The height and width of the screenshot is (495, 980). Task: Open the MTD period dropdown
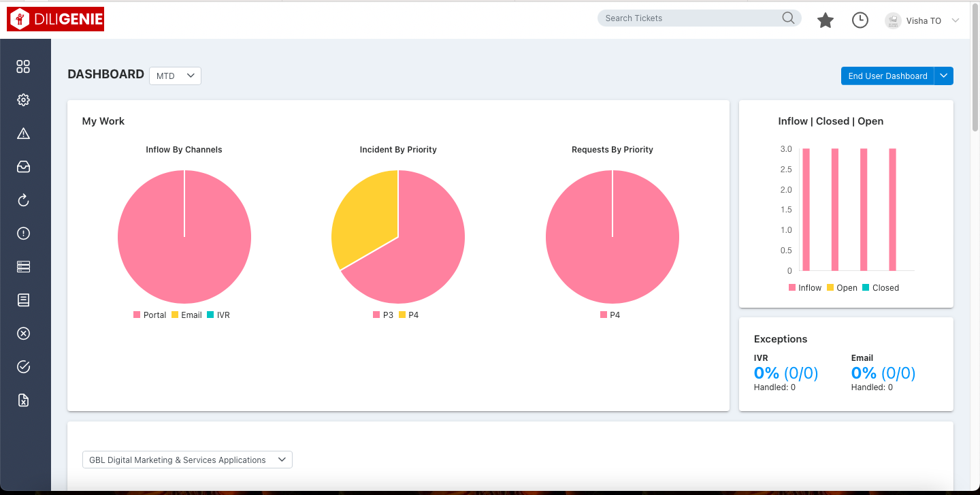point(175,76)
